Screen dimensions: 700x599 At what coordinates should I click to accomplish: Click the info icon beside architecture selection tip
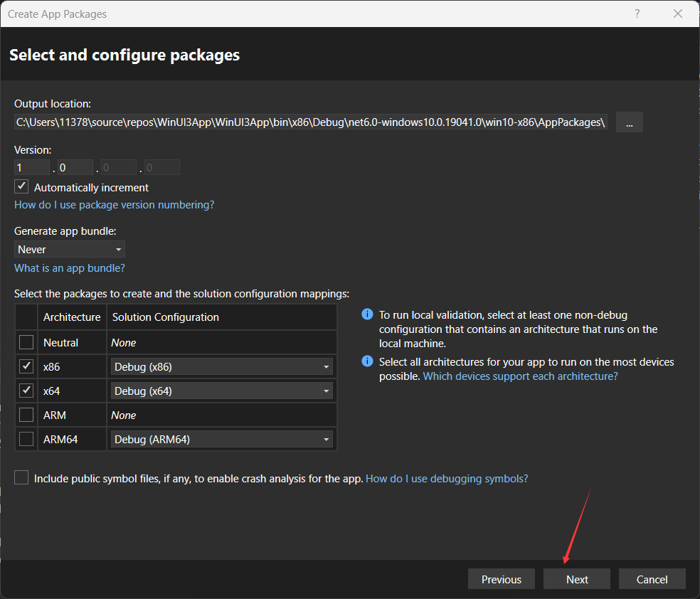(367, 361)
